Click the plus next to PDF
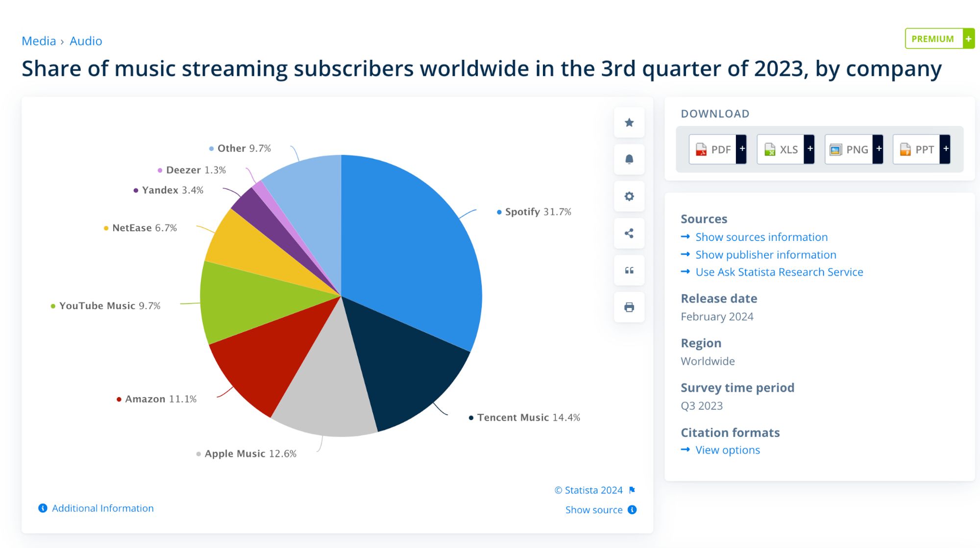The height and width of the screenshot is (548, 980). pyautogui.click(x=742, y=149)
